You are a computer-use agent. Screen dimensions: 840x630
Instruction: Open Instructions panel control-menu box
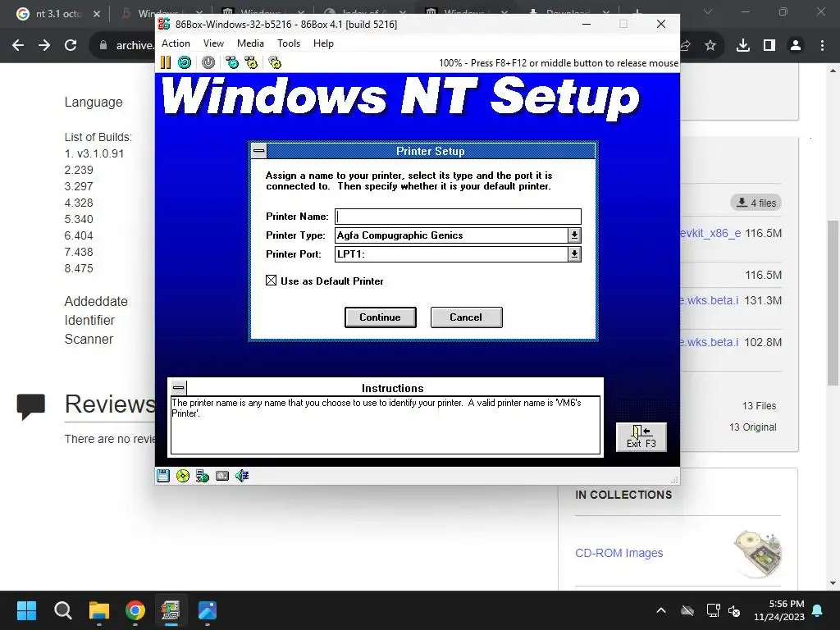click(179, 387)
